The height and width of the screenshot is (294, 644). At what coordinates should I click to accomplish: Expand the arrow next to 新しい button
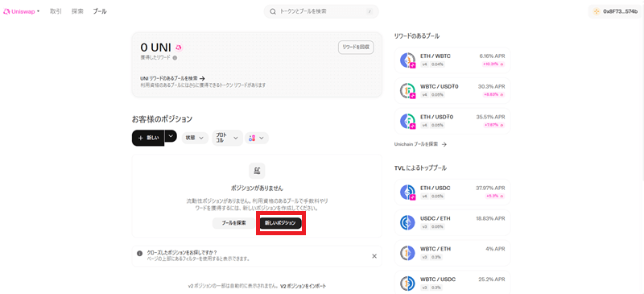[x=171, y=135]
